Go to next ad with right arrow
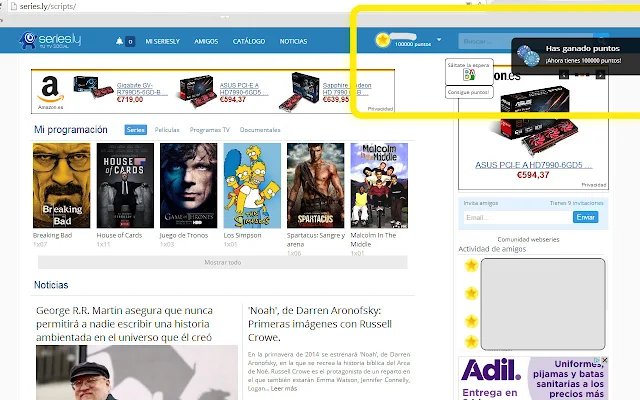The width and height of the screenshot is (640, 400). pos(600,75)
